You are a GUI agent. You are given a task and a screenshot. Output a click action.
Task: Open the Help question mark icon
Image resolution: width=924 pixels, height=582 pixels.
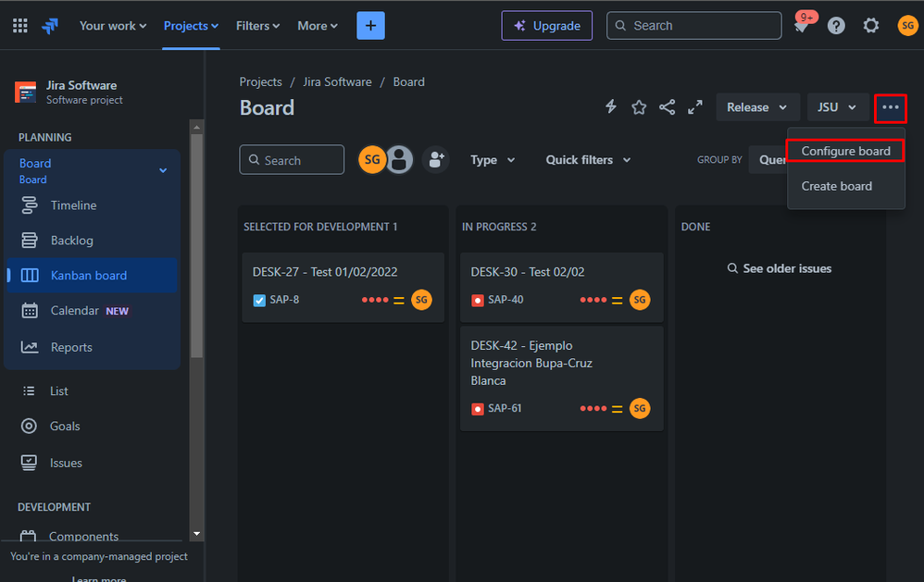point(836,26)
